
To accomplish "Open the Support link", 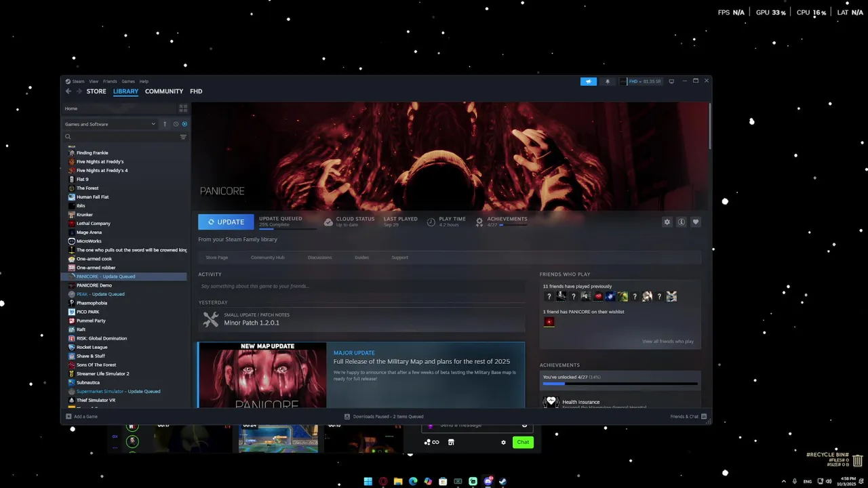I will (400, 258).
